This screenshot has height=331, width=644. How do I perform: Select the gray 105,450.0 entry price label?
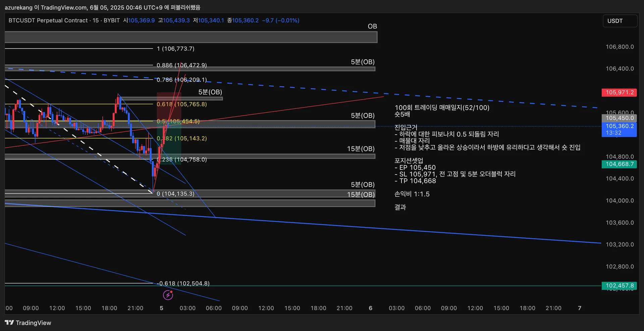point(619,118)
